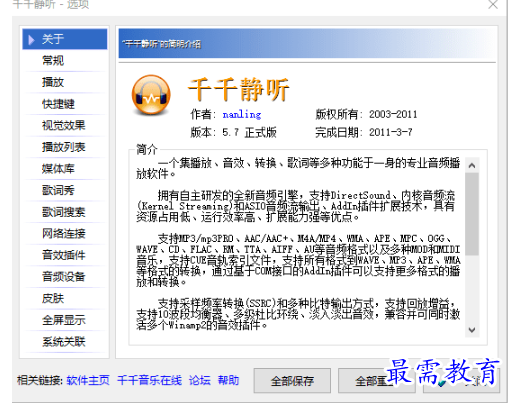Image resolution: width=508 pixels, height=403 pixels.
Task: Click the arrow marker beside 关于
Action: coord(32,40)
